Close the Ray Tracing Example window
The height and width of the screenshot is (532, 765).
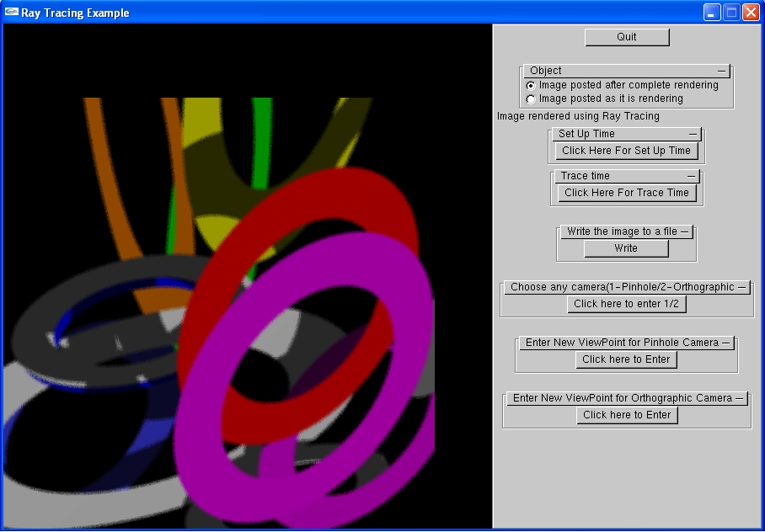[x=751, y=12]
